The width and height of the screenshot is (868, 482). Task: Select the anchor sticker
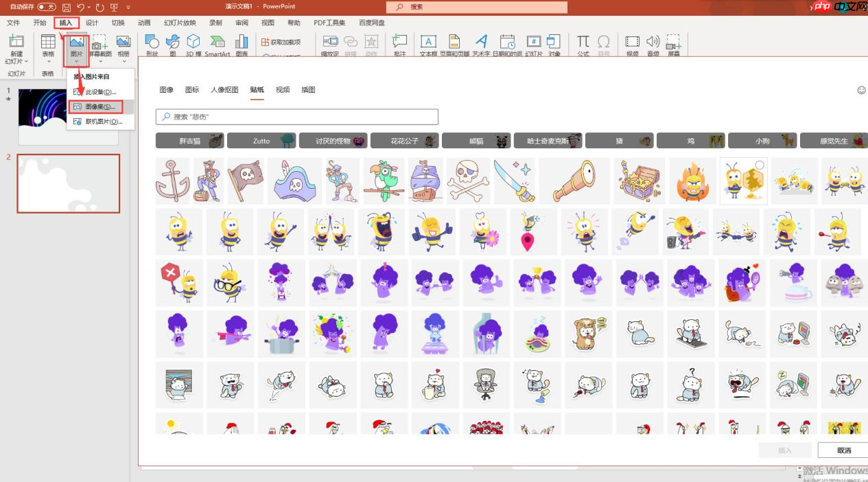point(173,181)
